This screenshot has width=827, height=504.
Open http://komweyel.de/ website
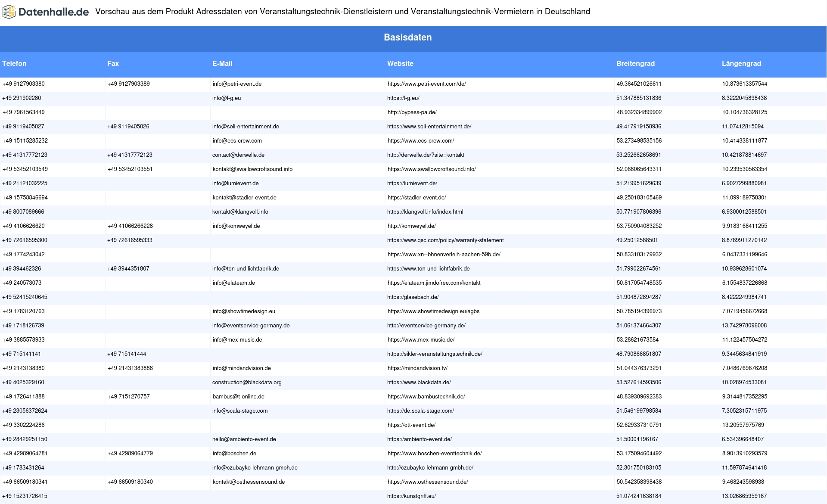[x=411, y=226]
